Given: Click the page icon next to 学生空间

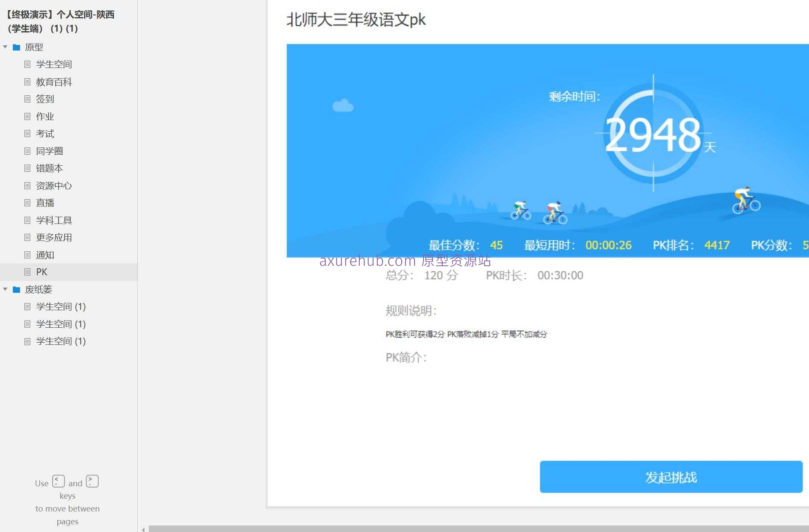Looking at the screenshot, I should tap(27, 64).
